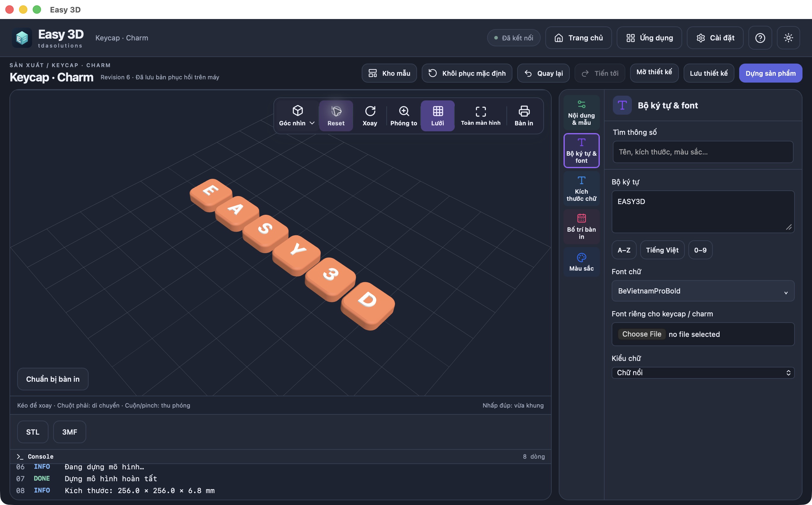Expand the Góc nhìn view dropdown
The image size is (812, 505).
coord(297,116)
